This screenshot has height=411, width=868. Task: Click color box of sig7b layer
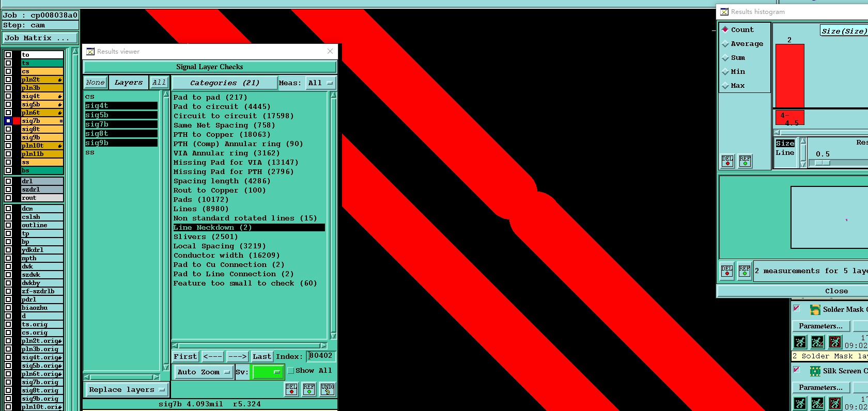(17, 121)
